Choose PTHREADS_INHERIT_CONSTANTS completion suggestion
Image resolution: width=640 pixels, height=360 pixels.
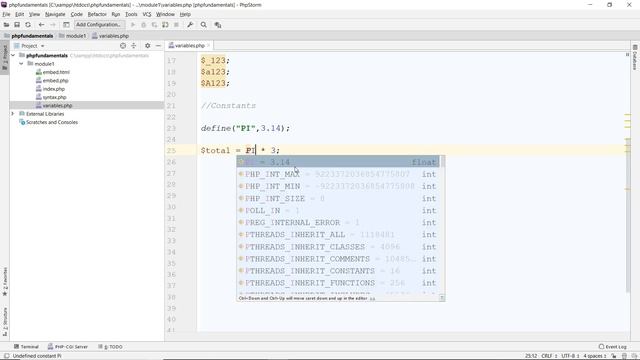point(338,271)
